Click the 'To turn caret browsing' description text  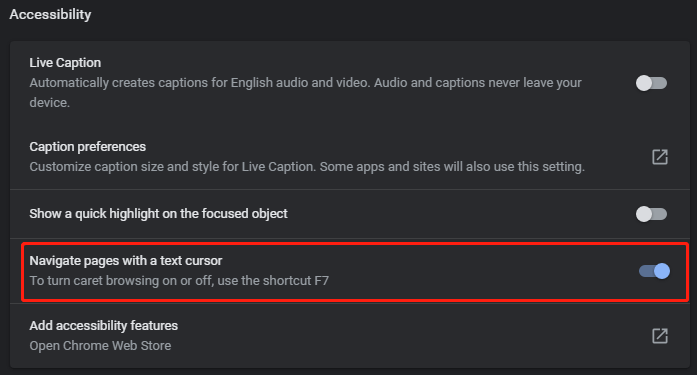click(x=179, y=281)
